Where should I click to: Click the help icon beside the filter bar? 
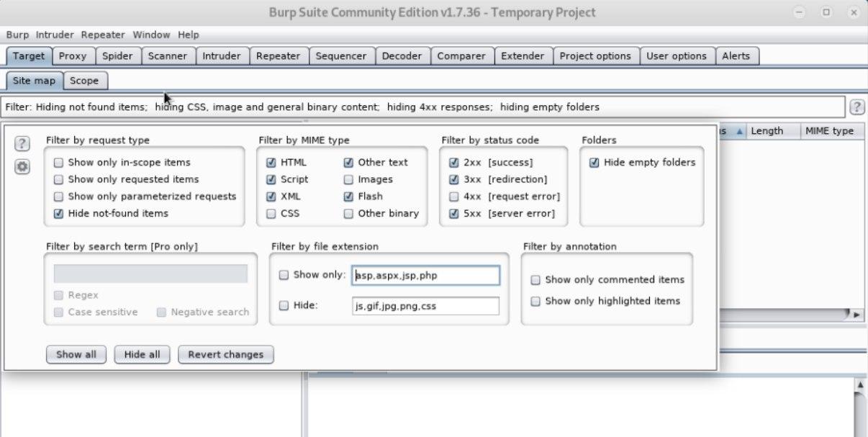pos(856,107)
